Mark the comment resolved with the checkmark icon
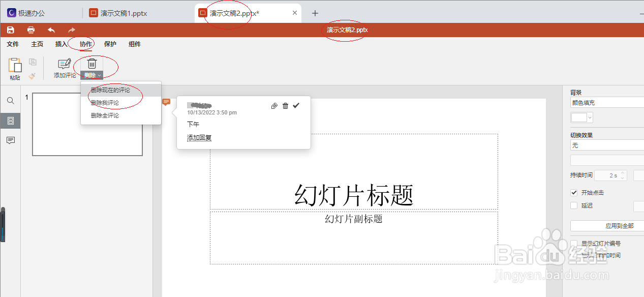Image resolution: width=644 pixels, height=297 pixels. [296, 106]
